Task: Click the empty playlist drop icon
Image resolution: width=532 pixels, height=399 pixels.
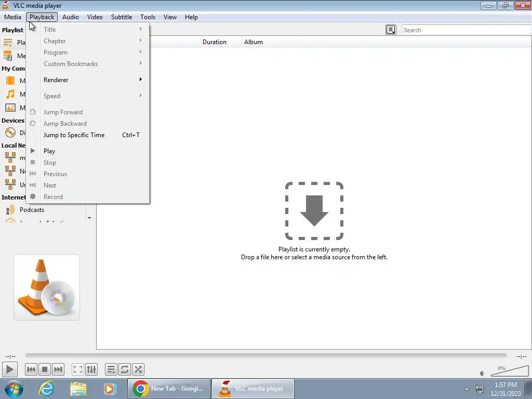Action: pyautogui.click(x=314, y=211)
